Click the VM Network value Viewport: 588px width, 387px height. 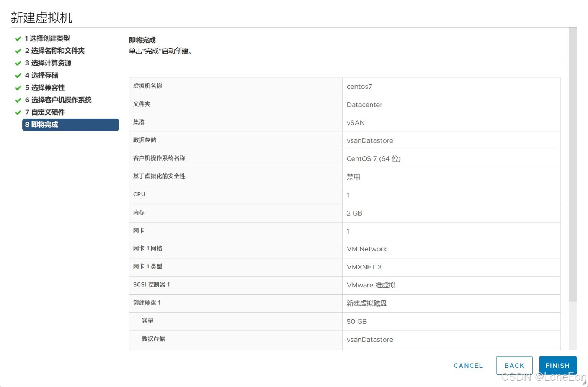367,249
